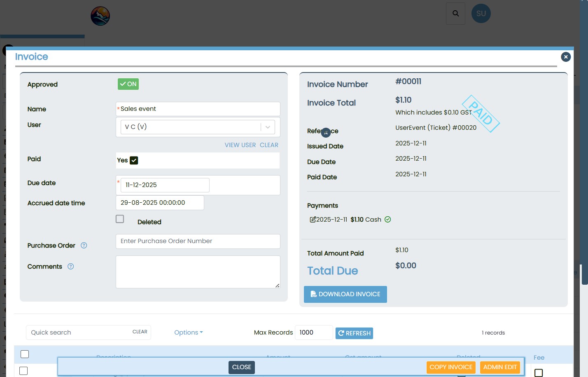Click the mountain logo at the top
The height and width of the screenshot is (377, 588).
pos(100,16)
